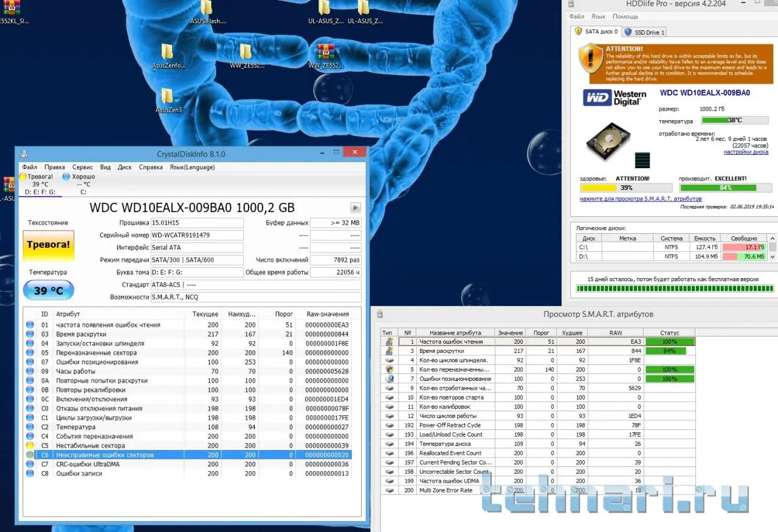
Task: Select the AsusZenfo folder icon on the desktop
Action: (x=167, y=51)
